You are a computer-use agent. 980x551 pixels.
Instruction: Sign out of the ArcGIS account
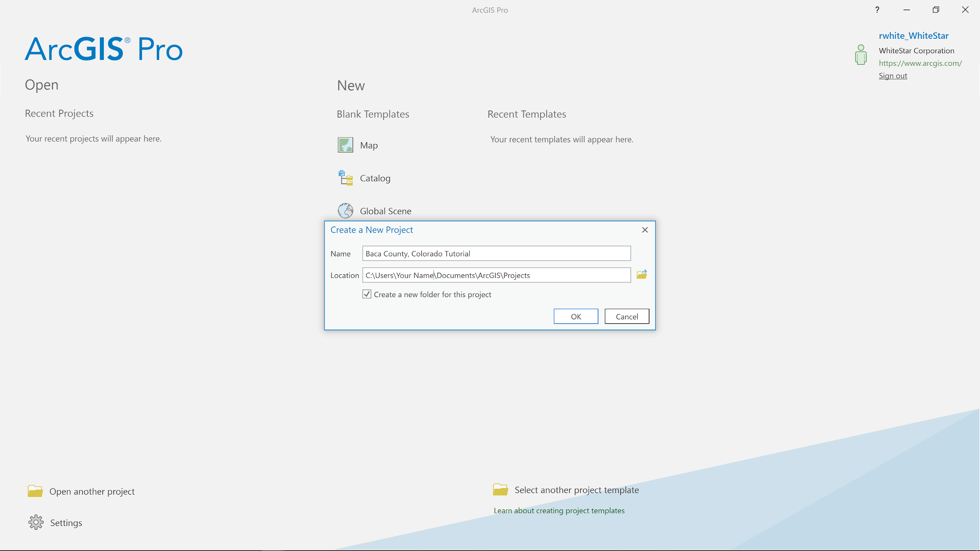pyautogui.click(x=893, y=76)
